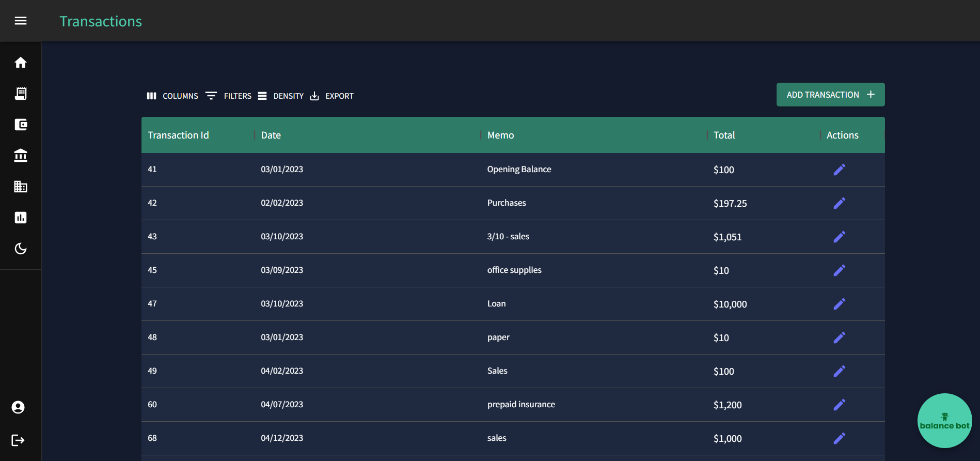Sort by the Date column header
This screenshot has width=980, height=461.
point(271,135)
